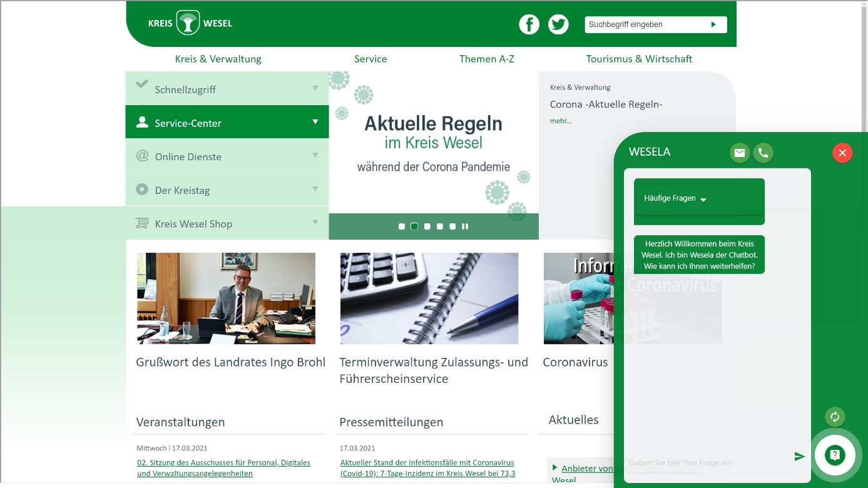Click the Wesela welcome message bubble
This screenshot has height=488, width=868.
pos(699,255)
